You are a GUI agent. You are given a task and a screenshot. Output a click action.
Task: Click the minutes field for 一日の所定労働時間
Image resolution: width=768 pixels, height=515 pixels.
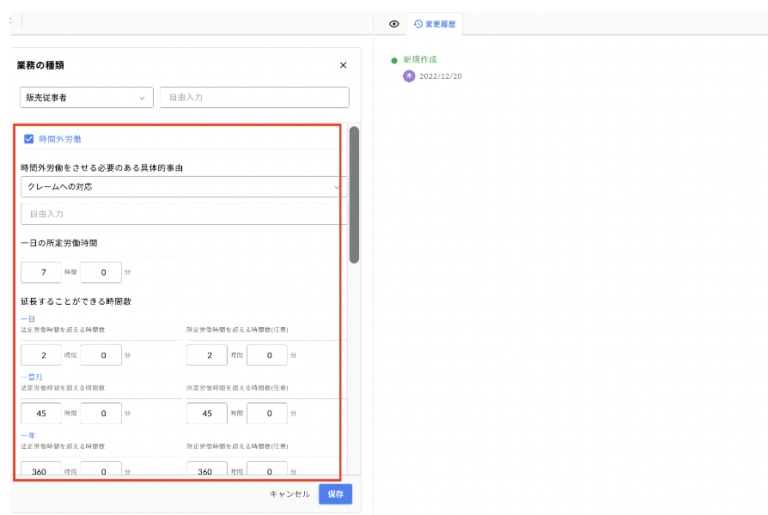coord(100,272)
